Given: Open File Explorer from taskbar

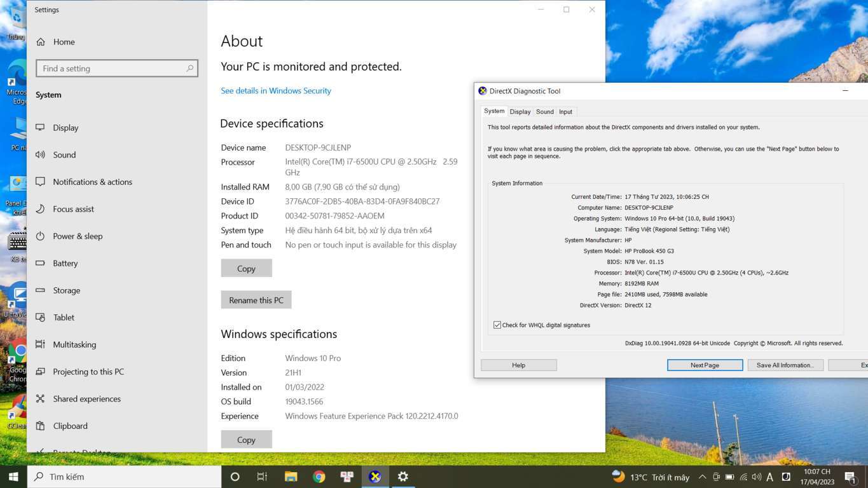Looking at the screenshot, I should pyautogui.click(x=291, y=477).
